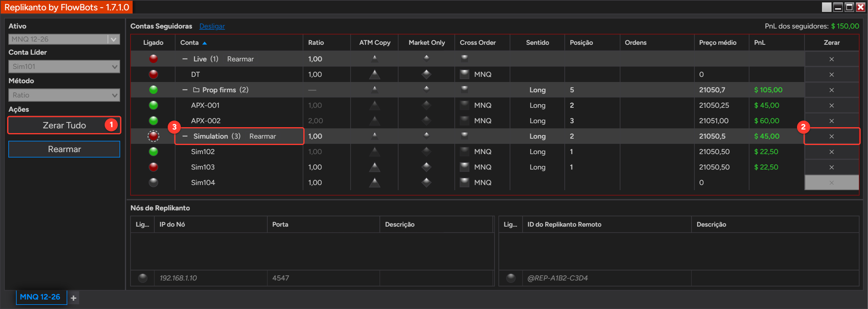This screenshot has height=309, width=868.
Task: Toggle gray connection light for Sim104
Action: pyautogui.click(x=153, y=182)
